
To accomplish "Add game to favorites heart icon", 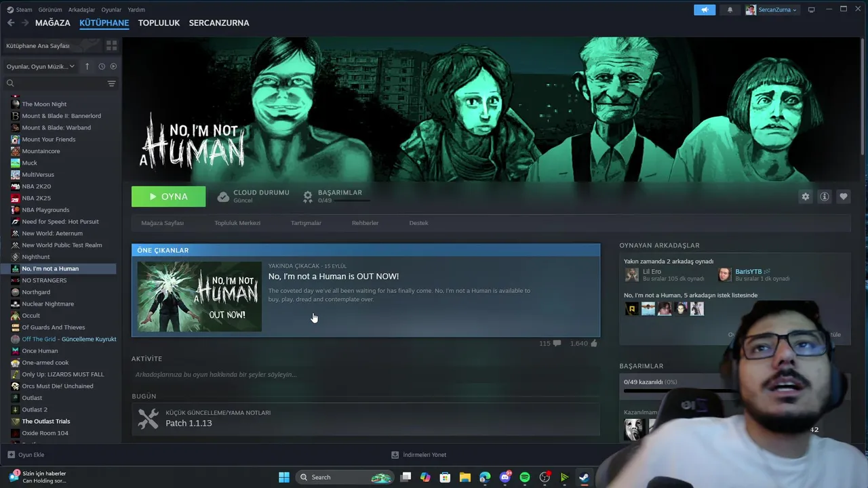I will (x=844, y=197).
